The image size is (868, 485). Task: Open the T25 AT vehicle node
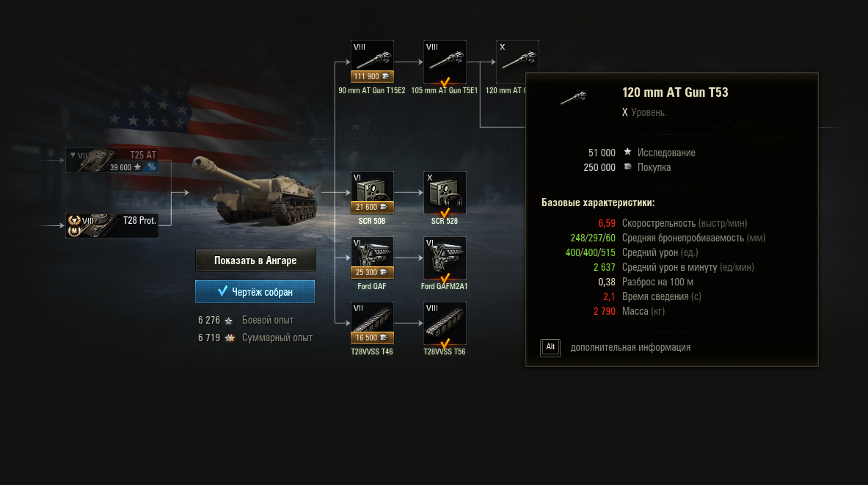112,161
